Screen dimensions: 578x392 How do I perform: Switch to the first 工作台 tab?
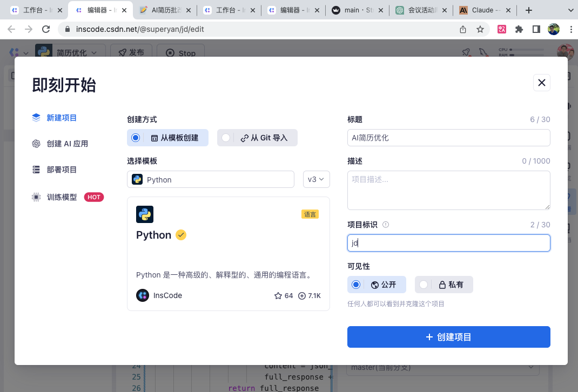36,10
